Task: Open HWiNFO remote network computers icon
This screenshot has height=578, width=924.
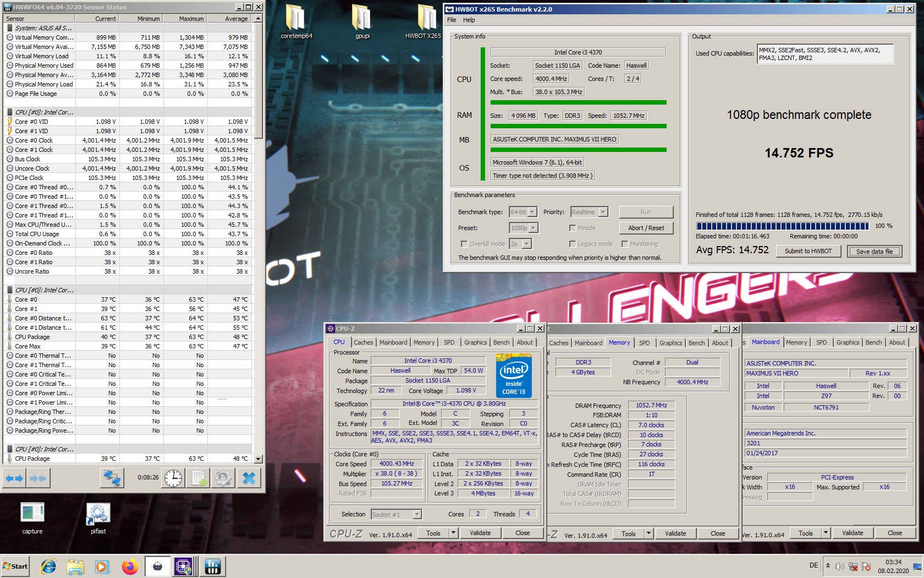Action: pos(112,478)
